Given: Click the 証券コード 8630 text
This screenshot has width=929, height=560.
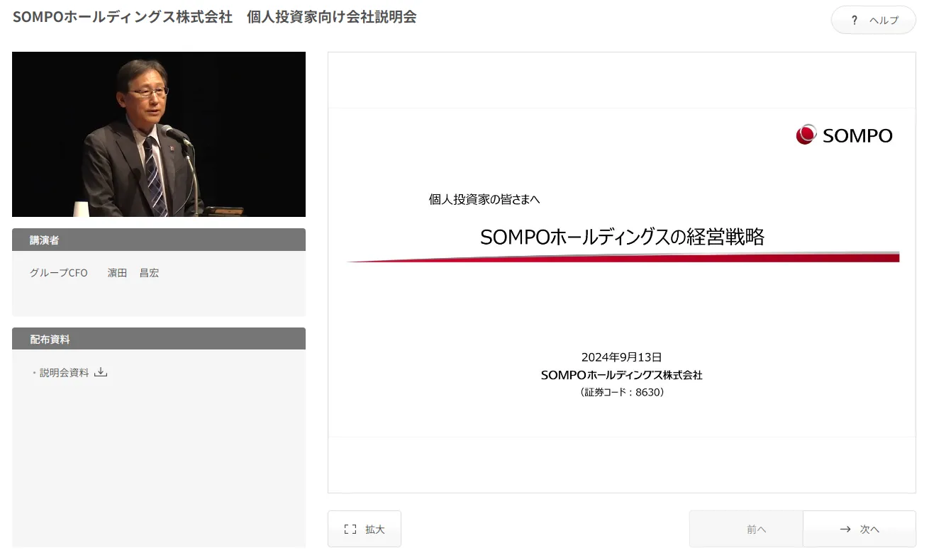Looking at the screenshot, I should 621,392.
